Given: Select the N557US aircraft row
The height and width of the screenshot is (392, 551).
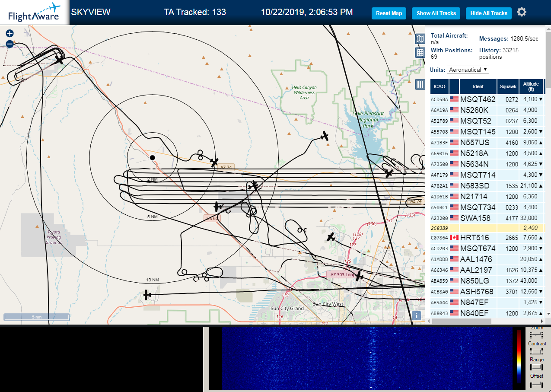Looking at the screenshot, I should (487, 142).
